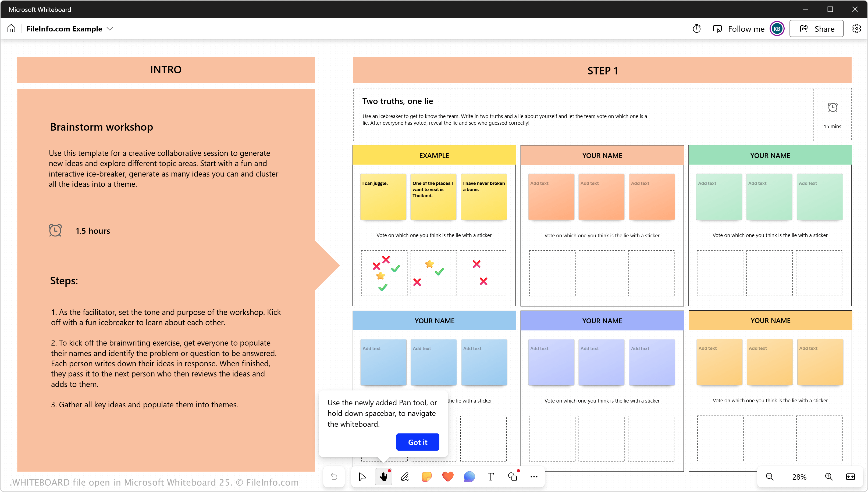868x492 pixels.
Task: Expand the FileInfo.com Example board menu
Action: (109, 29)
